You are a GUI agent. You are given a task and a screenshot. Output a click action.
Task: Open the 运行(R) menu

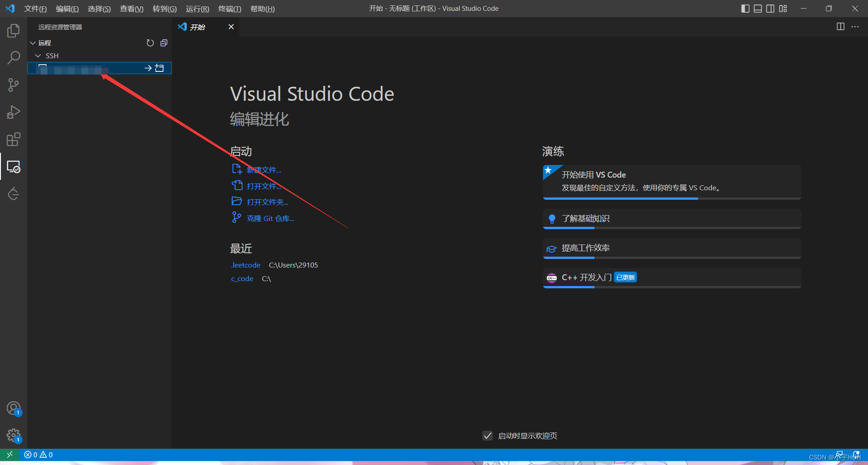click(x=198, y=9)
